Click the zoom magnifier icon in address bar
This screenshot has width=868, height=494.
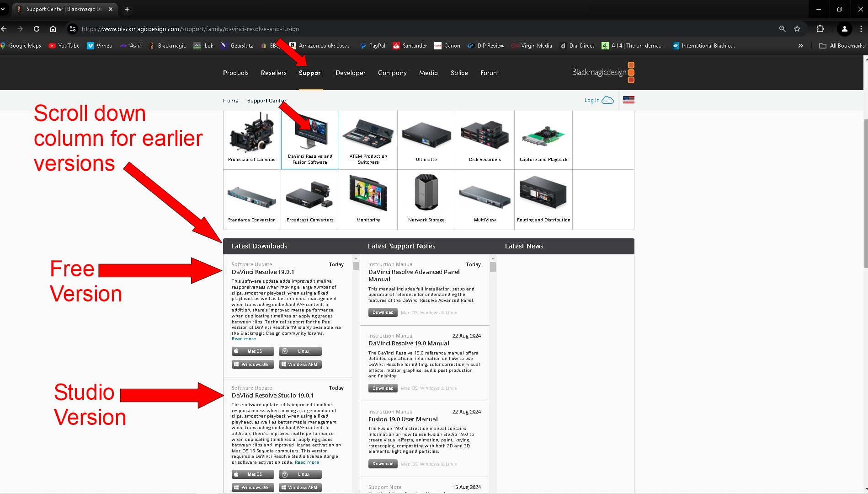[x=782, y=29]
